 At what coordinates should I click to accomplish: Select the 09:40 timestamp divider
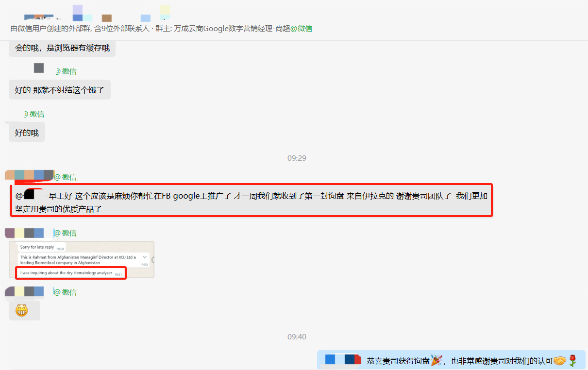pos(297,336)
